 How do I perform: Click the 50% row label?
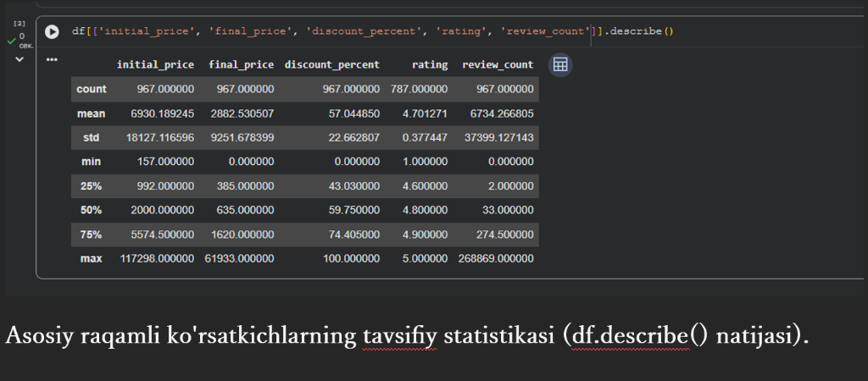pos(92,210)
